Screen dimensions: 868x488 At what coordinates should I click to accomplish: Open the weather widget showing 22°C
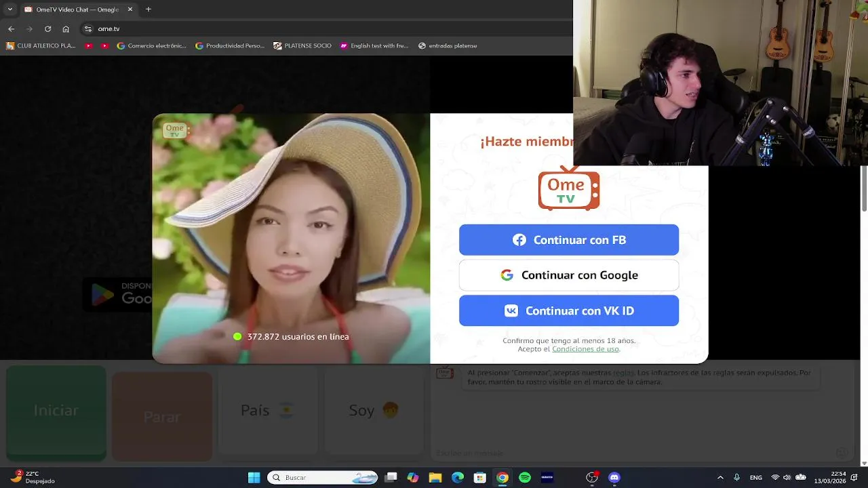click(x=34, y=477)
